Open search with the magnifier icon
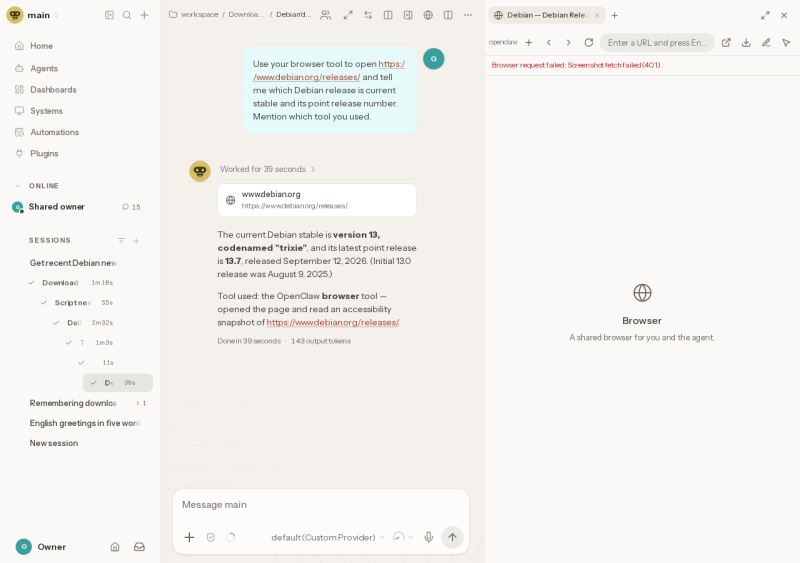 click(127, 15)
